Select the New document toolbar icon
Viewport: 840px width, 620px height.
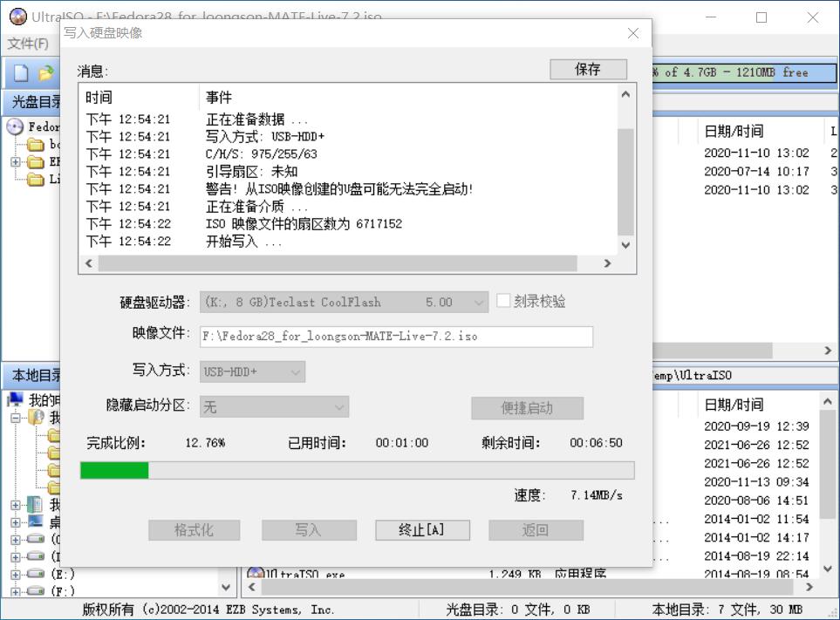[x=20, y=72]
